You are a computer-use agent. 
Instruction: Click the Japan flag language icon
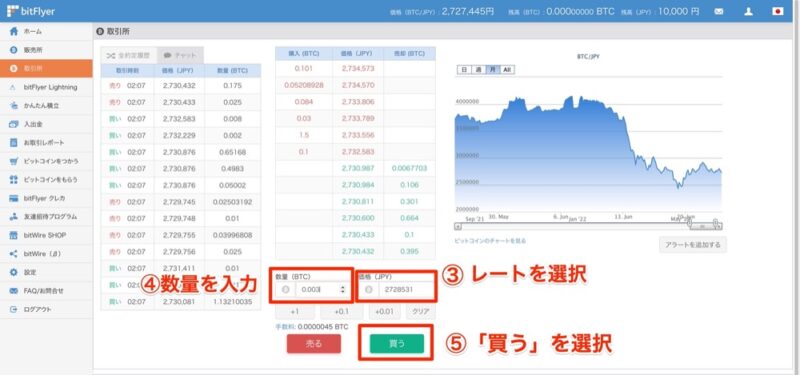click(778, 12)
